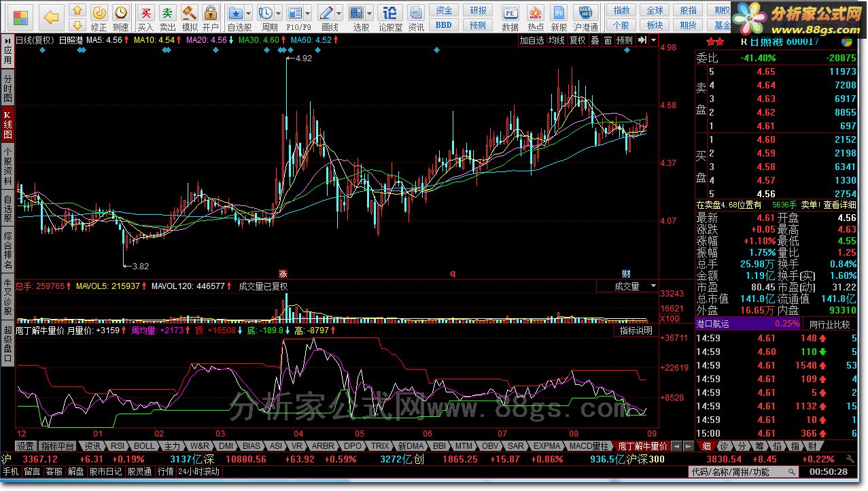Click the page-up arrow icon
This screenshot has height=491, width=868.
(78, 10)
